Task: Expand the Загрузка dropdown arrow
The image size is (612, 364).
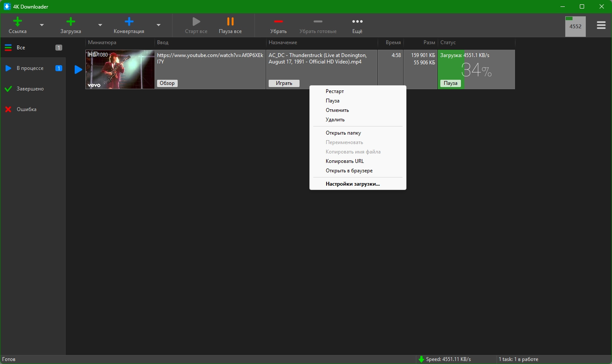Action: point(100,25)
